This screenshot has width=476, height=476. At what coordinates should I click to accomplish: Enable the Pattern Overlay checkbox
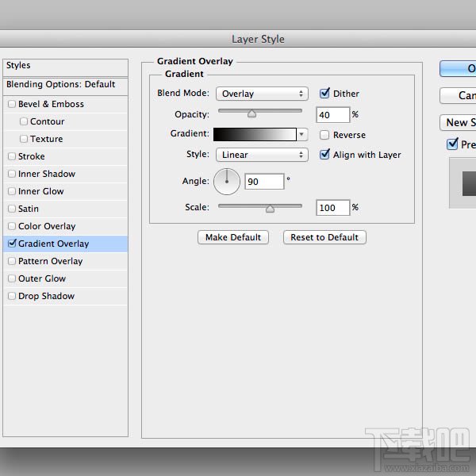(12, 261)
